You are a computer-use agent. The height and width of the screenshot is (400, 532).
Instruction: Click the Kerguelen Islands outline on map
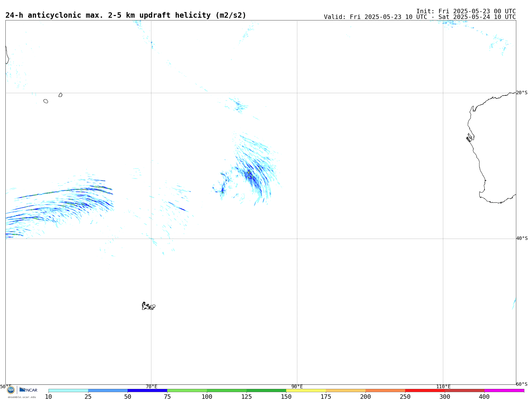coord(149,306)
